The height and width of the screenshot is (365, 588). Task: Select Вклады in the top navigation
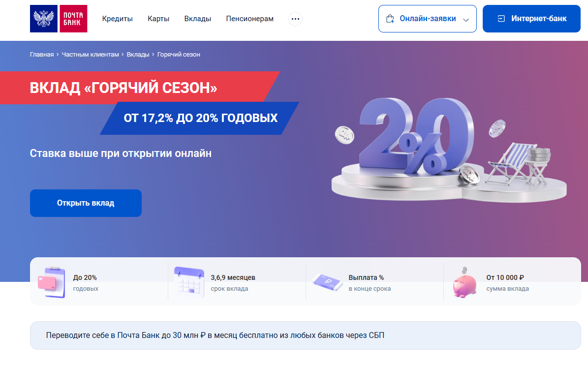coord(198,19)
